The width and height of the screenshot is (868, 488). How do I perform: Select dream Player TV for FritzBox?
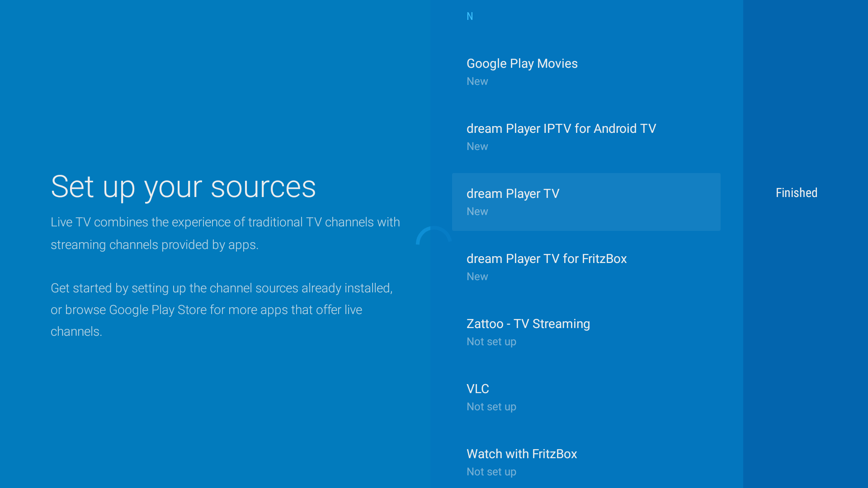586,267
